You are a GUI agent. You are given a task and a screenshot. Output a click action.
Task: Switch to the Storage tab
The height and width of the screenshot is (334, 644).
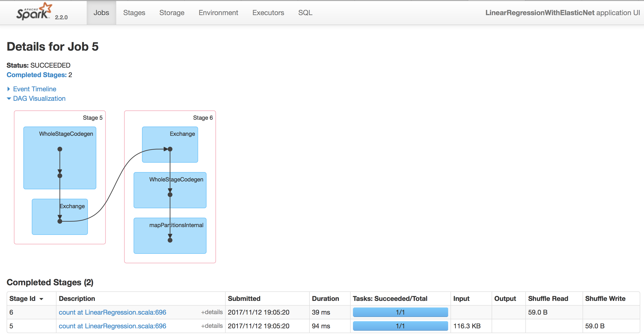click(172, 13)
